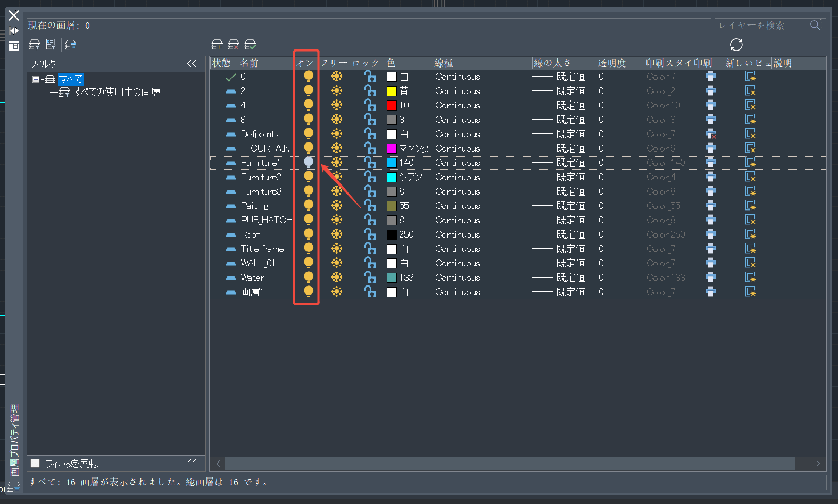838x504 pixels.
Task: Click the current-layer checkmark for layer 0
Action: coord(231,77)
